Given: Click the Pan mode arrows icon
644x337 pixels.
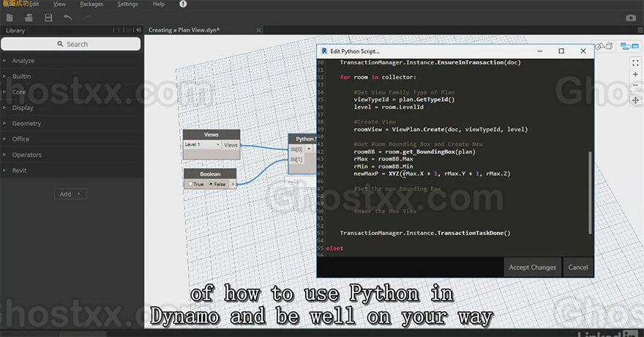Looking at the screenshot, I should click(x=635, y=100).
